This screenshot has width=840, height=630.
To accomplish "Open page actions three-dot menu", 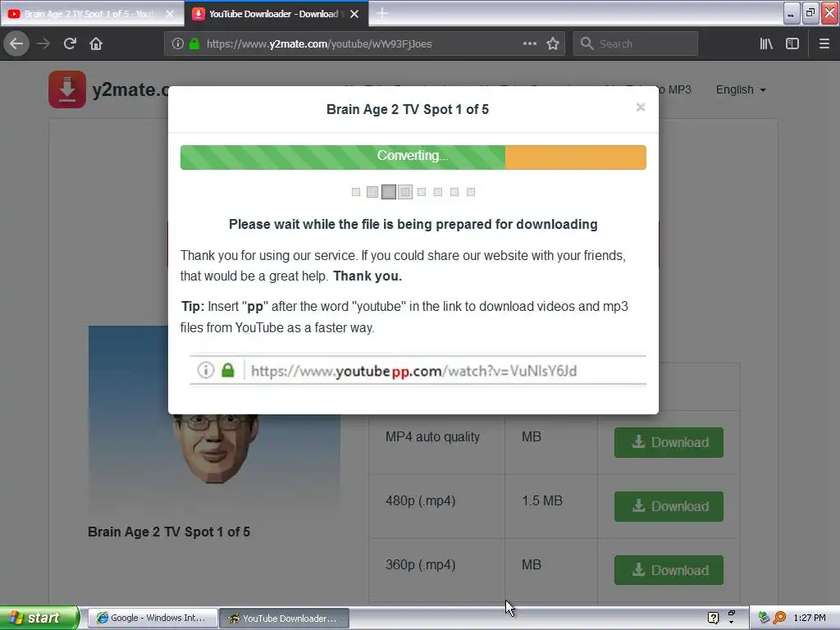I will pyautogui.click(x=529, y=43).
